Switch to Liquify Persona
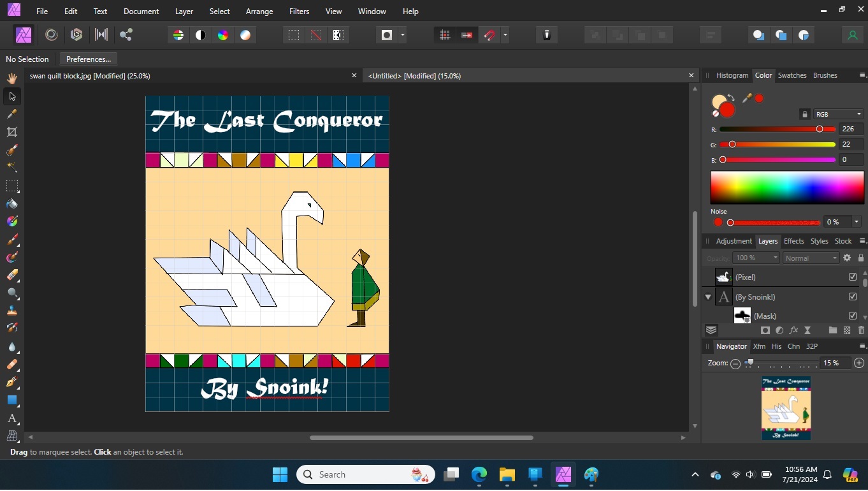This screenshot has width=868, height=491. (52, 35)
